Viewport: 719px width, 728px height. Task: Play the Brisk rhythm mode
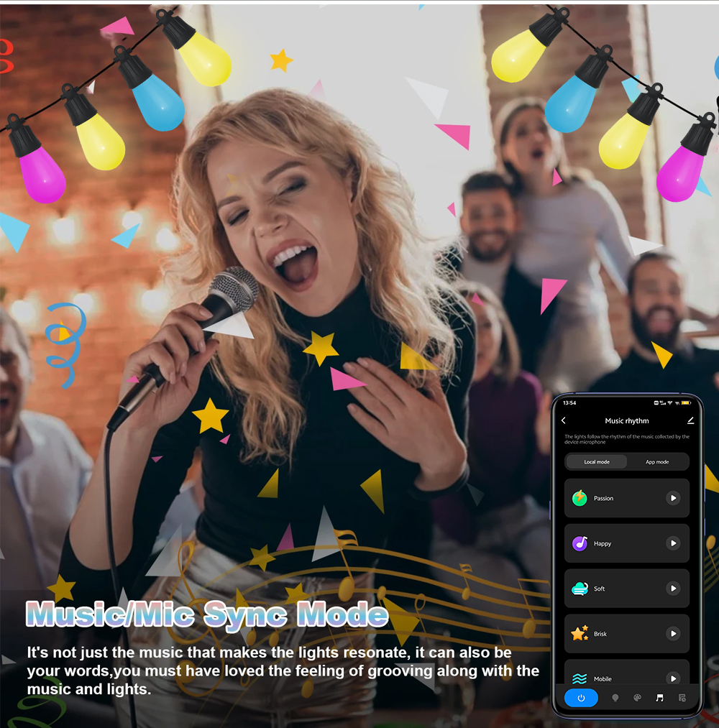[x=673, y=634]
